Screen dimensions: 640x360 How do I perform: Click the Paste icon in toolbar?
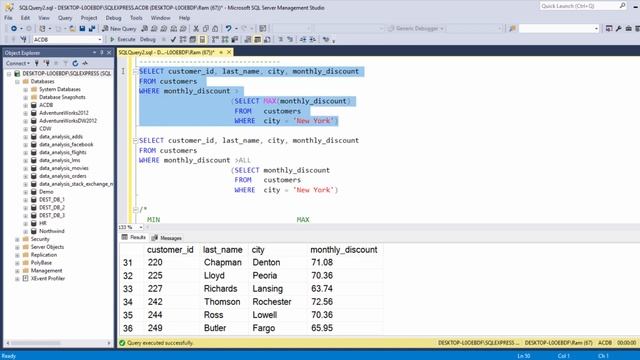pos(215,29)
